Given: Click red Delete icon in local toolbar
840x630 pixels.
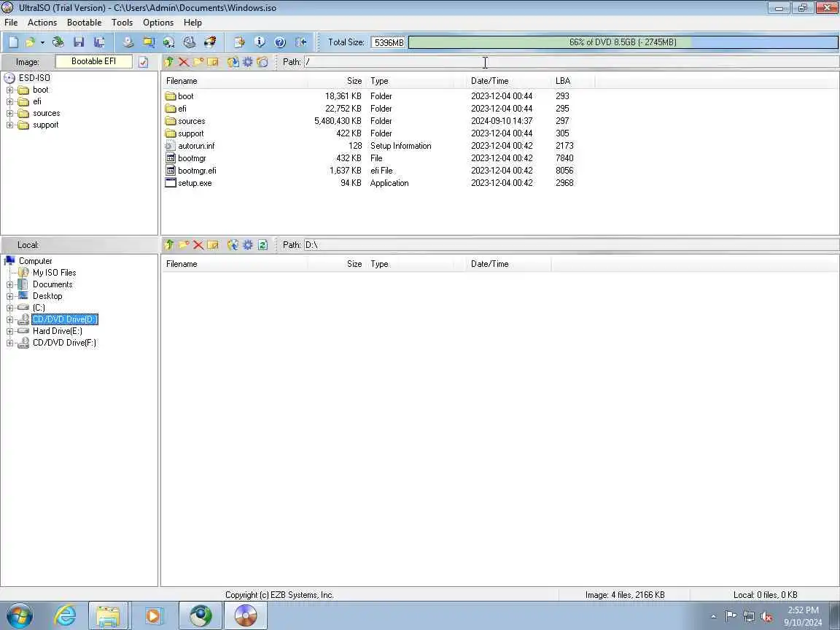Looking at the screenshot, I should (x=198, y=245).
